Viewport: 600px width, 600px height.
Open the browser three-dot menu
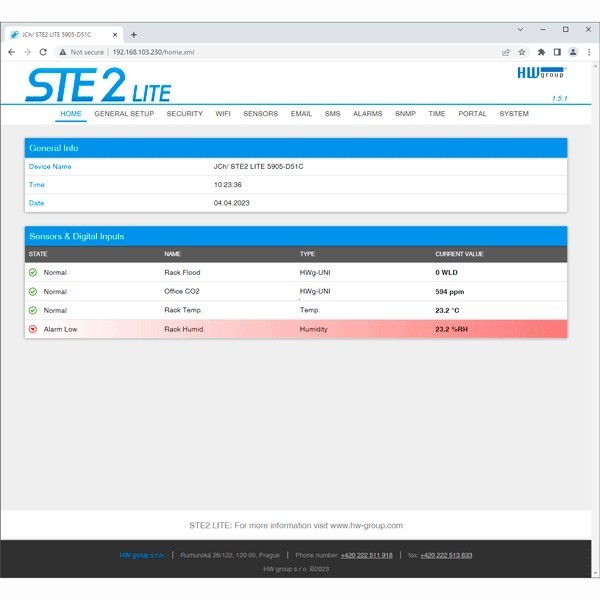click(589, 52)
